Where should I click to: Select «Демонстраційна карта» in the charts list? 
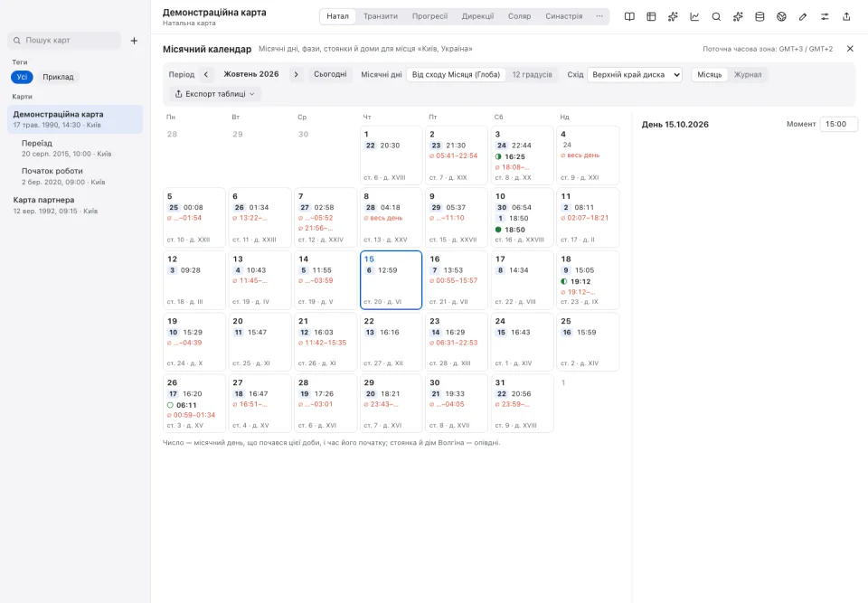75,119
